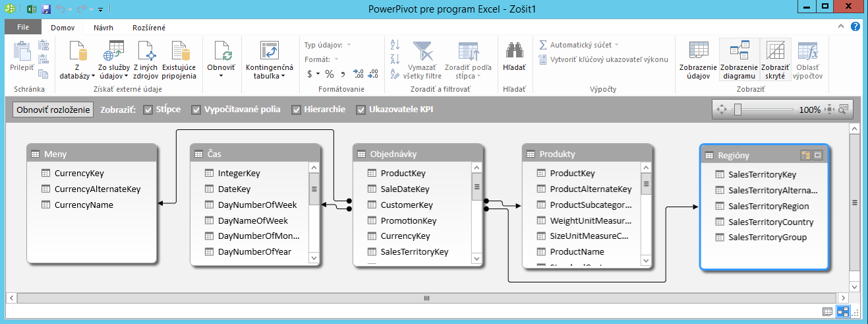The height and width of the screenshot is (324, 868).
Task: Customize quick access toolbar dropdown
Action: click(100, 10)
